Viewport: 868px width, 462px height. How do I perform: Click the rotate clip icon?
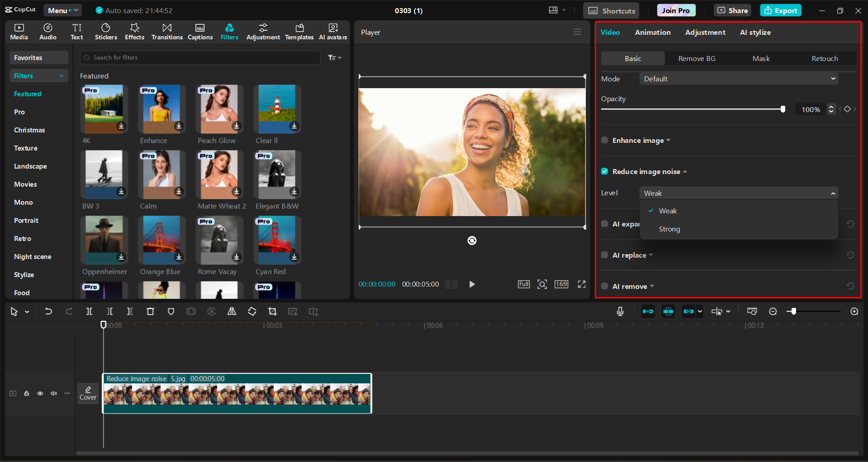pyautogui.click(x=252, y=311)
